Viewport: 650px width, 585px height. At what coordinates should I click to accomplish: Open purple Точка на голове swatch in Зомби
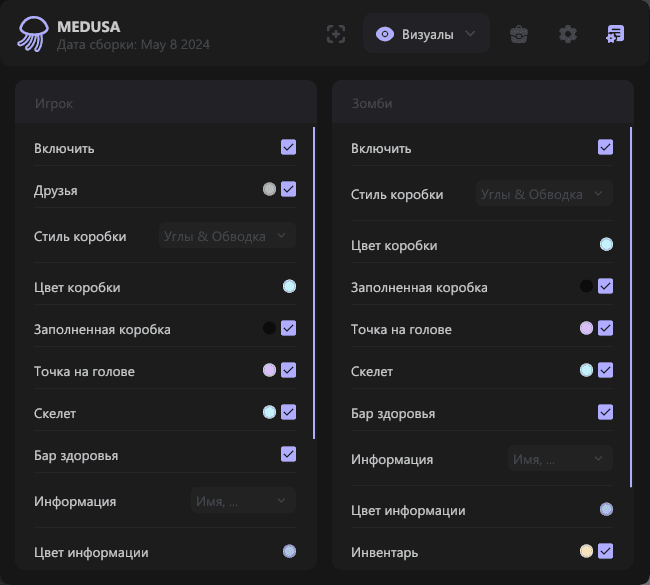click(x=587, y=328)
